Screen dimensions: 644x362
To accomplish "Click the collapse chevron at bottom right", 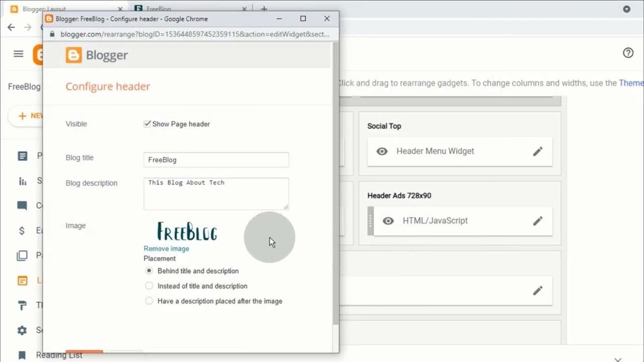I will (618, 359).
